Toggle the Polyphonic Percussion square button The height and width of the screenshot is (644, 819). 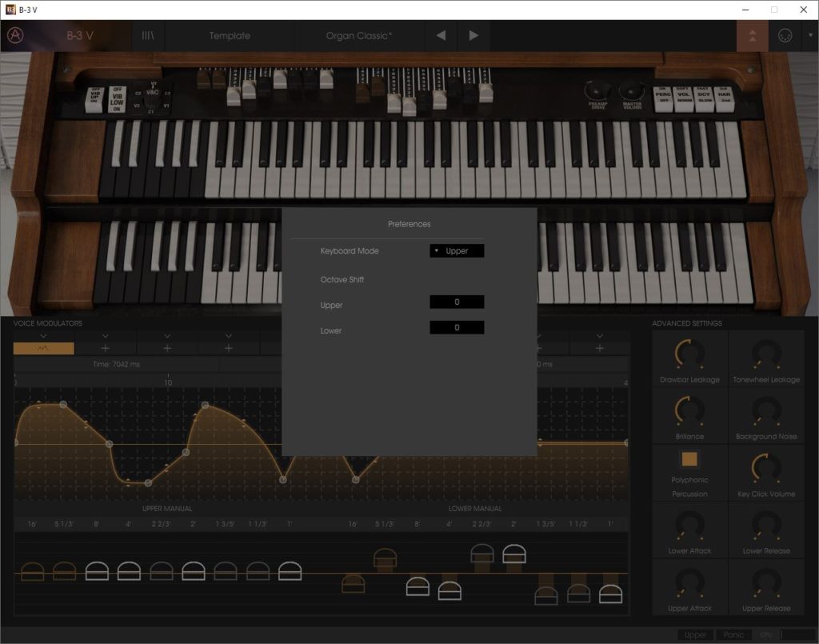point(689,459)
